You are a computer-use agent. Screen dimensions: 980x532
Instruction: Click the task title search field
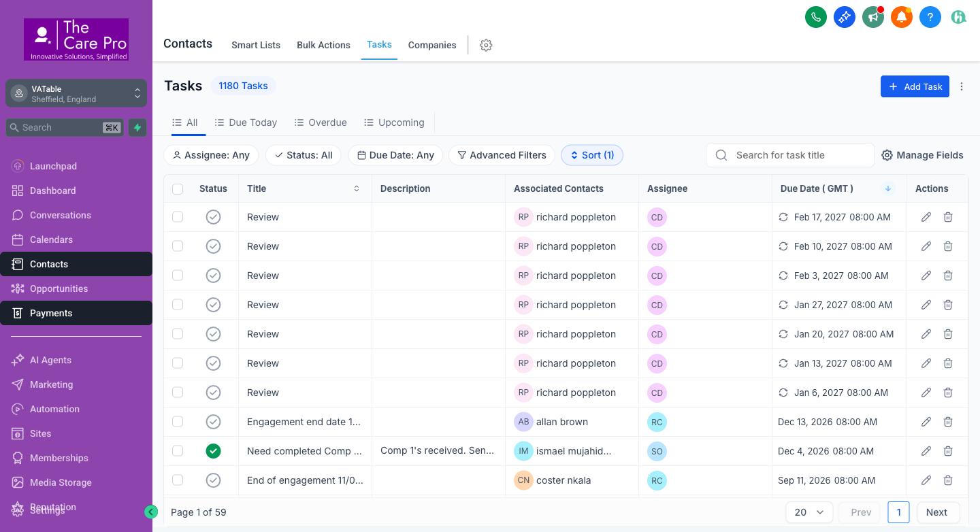(789, 155)
